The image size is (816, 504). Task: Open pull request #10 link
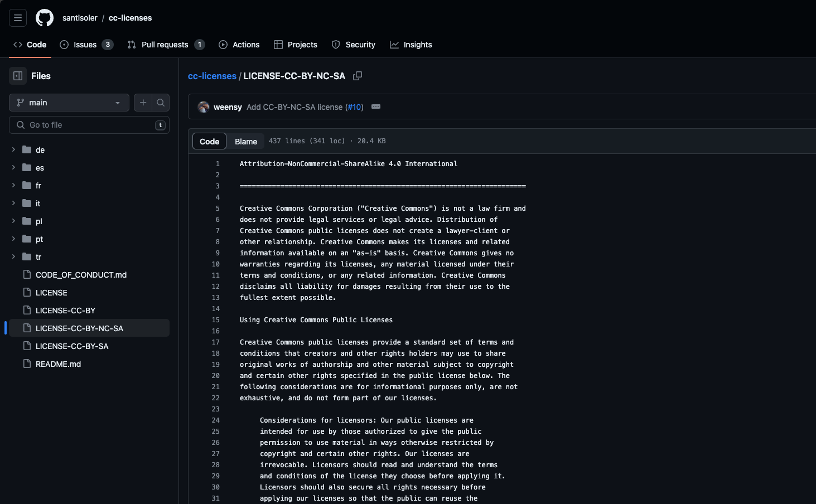click(x=354, y=107)
